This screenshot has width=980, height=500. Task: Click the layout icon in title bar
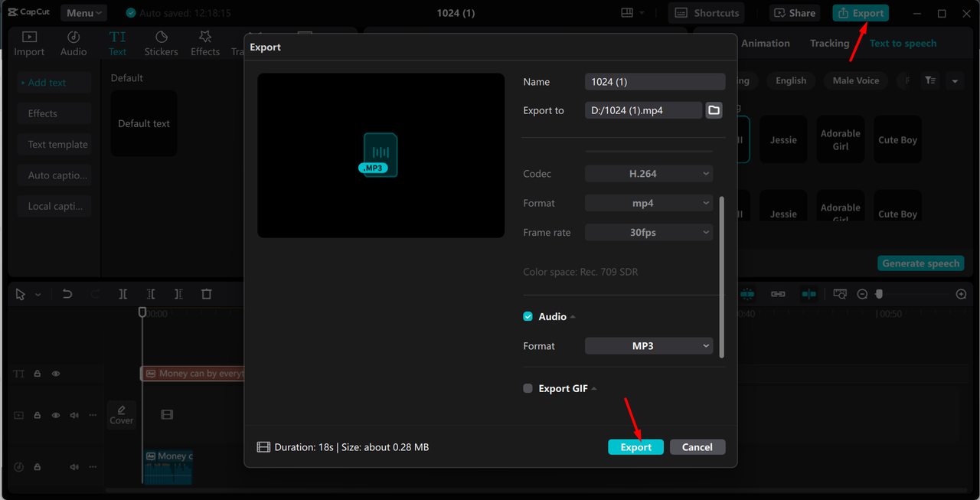click(x=627, y=13)
